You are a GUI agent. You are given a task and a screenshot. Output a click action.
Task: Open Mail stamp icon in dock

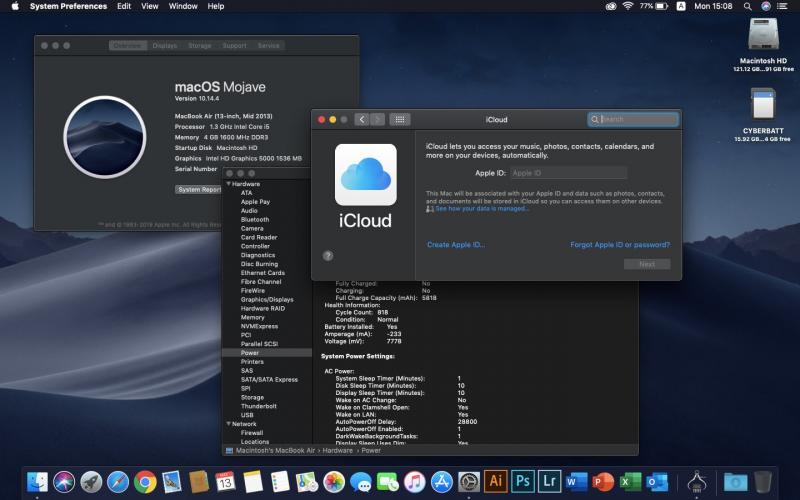pos(172,482)
